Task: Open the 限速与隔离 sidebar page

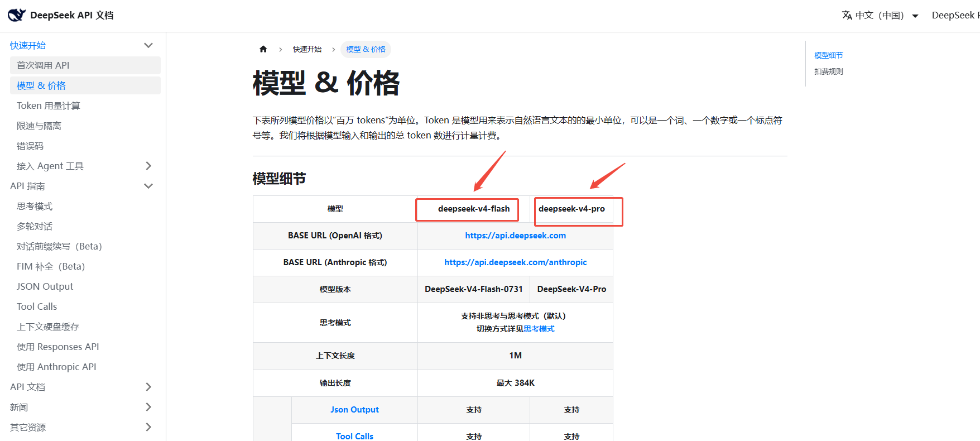Action: (85, 126)
